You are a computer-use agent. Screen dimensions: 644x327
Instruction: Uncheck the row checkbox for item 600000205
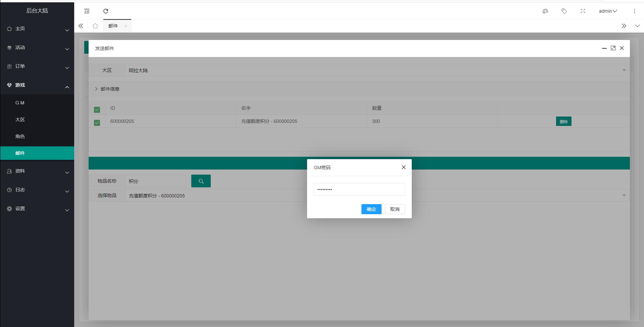coord(97,123)
